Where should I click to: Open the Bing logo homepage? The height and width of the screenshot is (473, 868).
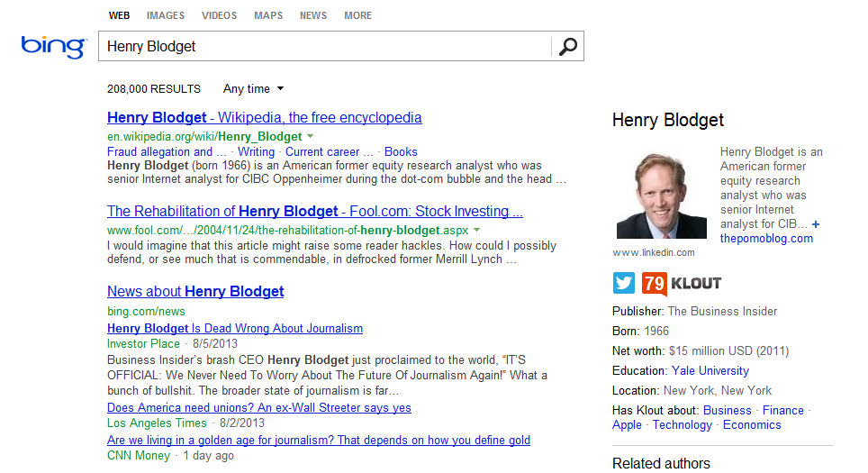click(53, 46)
